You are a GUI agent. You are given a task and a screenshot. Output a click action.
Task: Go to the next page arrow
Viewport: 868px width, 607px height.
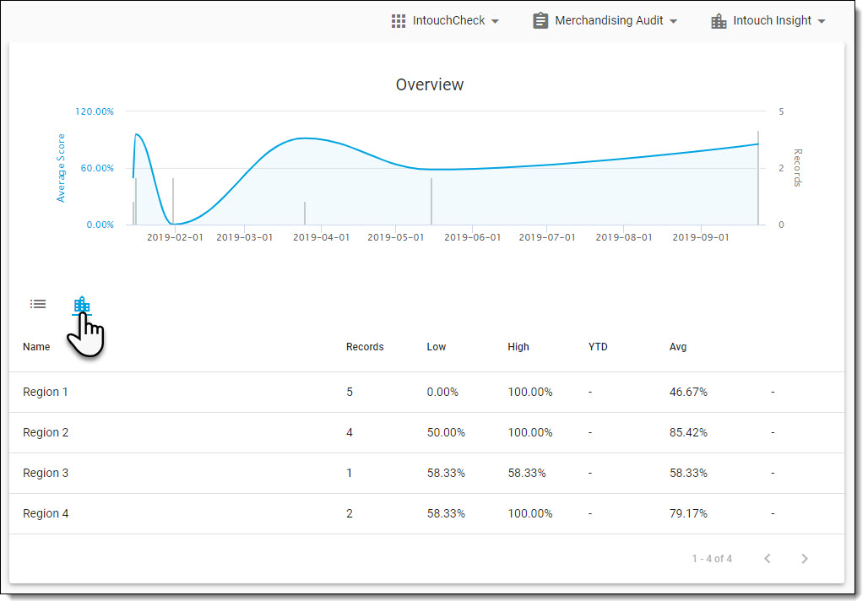[805, 558]
